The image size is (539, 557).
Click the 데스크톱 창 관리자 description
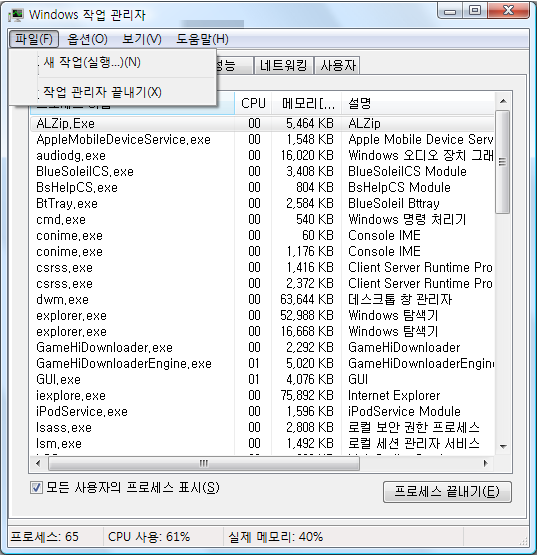point(400,299)
